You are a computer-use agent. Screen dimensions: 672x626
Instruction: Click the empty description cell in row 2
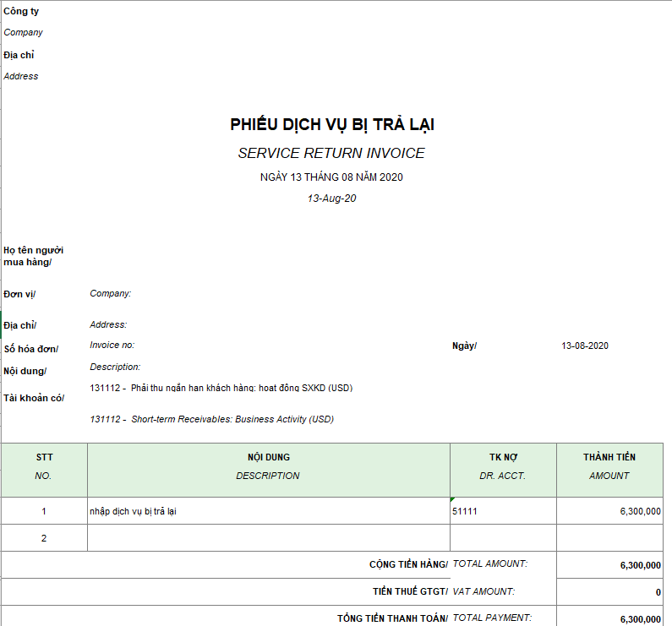tap(268, 538)
